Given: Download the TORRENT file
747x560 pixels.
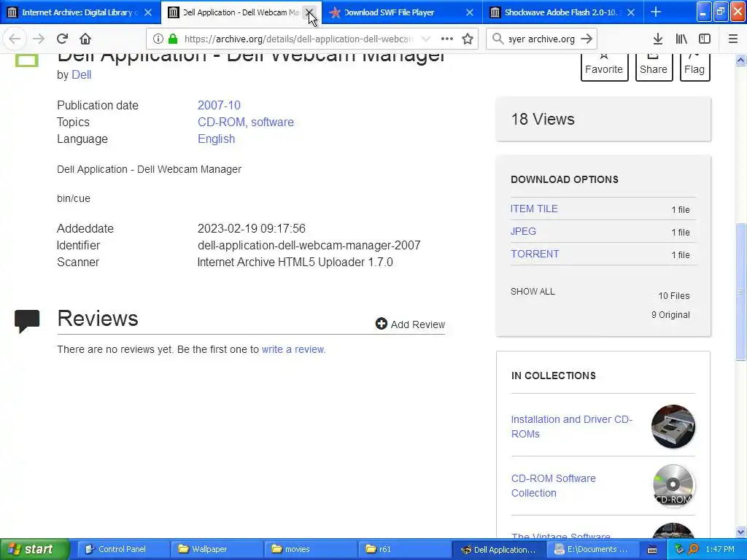Looking at the screenshot, I should (535, 254).
